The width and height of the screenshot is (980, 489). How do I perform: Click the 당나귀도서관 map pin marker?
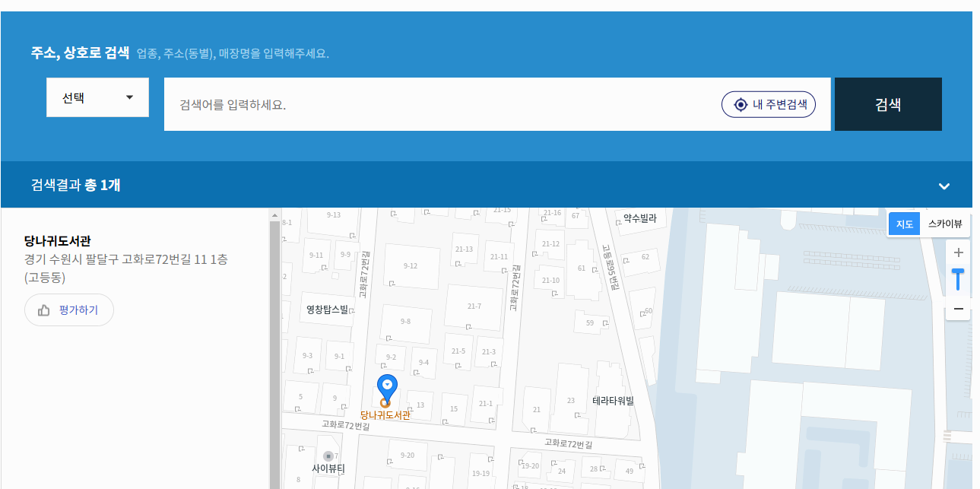[x=387, y=383]
